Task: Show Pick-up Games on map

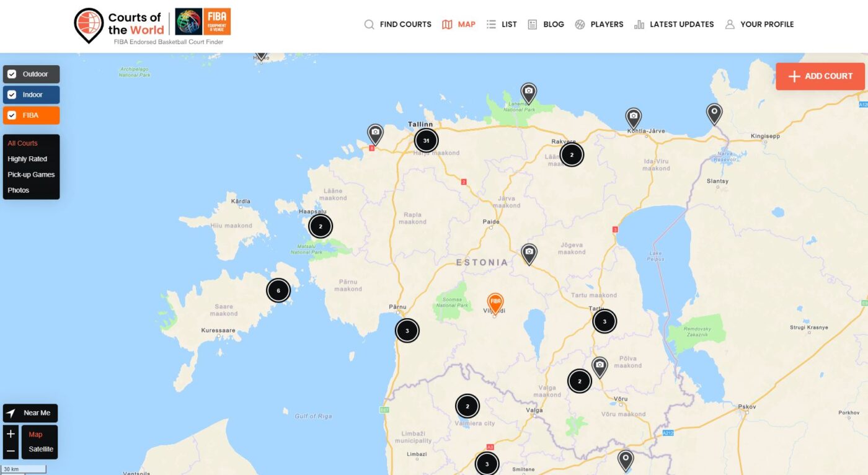Action: [x=31, y=174]
